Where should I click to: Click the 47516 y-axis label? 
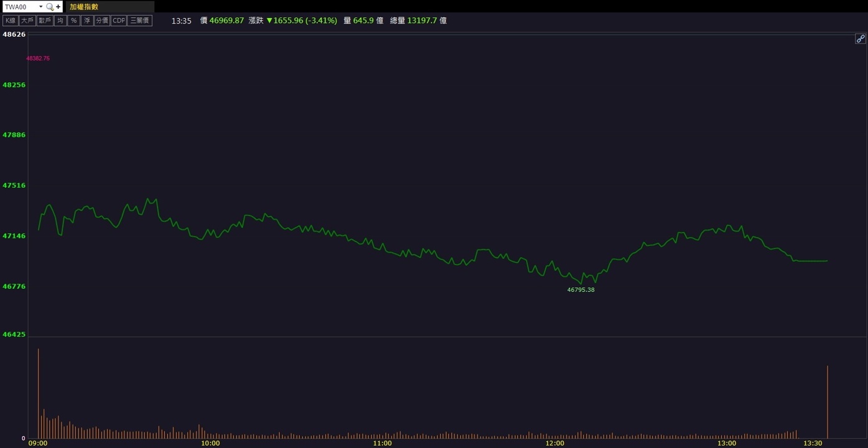click(14, 185)
